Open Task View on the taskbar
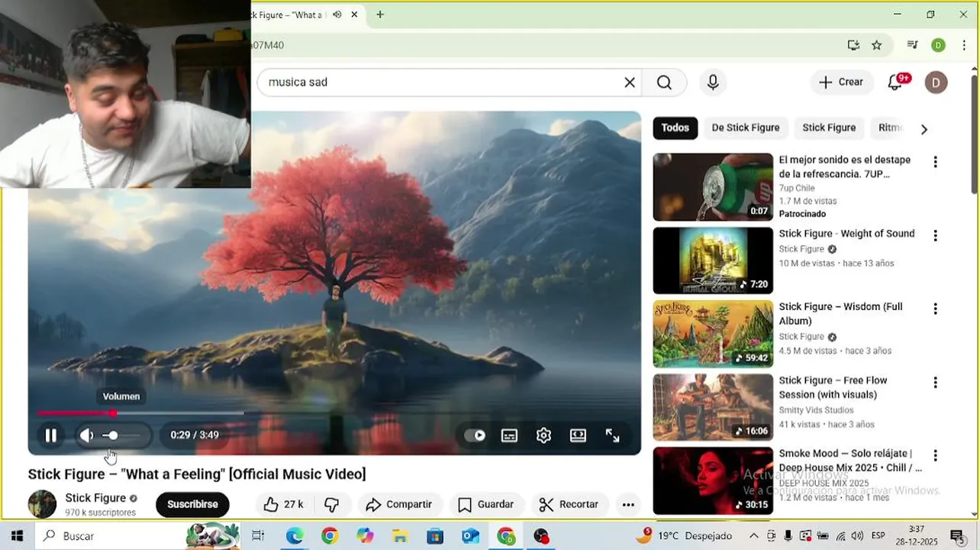The width and height of the screenshot is (980, 550). tap(258, 536)
